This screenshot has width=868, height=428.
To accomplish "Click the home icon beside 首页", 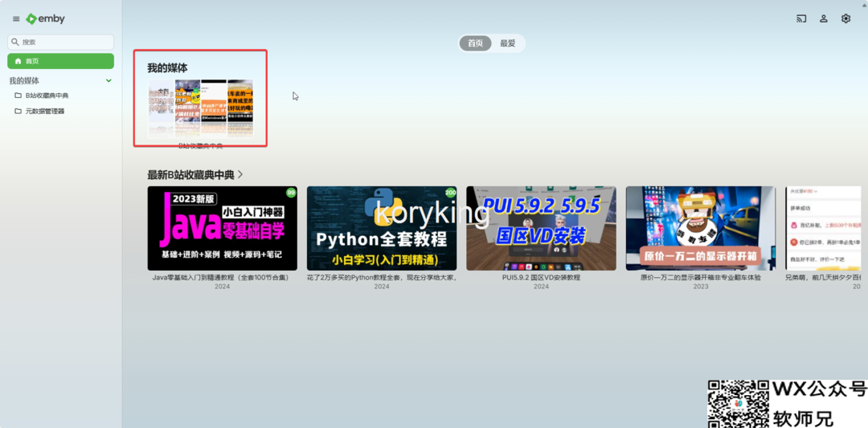I will click(x=18, y=61).
